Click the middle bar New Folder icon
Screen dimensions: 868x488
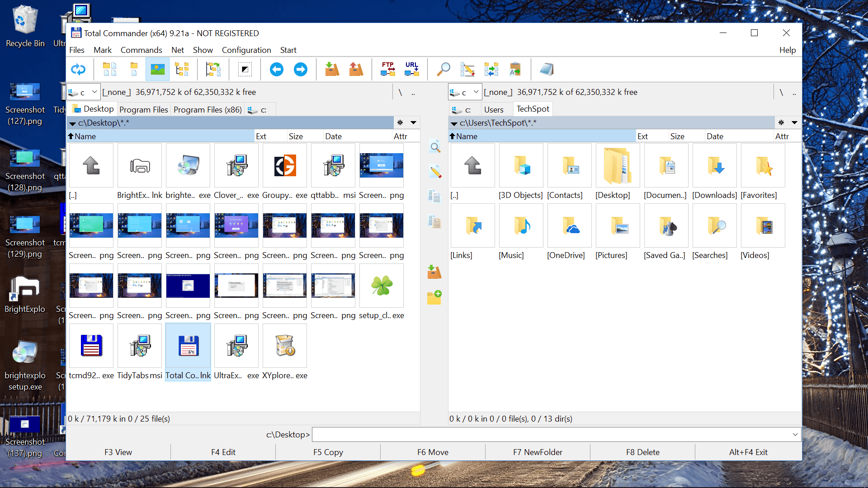[434, 297]
